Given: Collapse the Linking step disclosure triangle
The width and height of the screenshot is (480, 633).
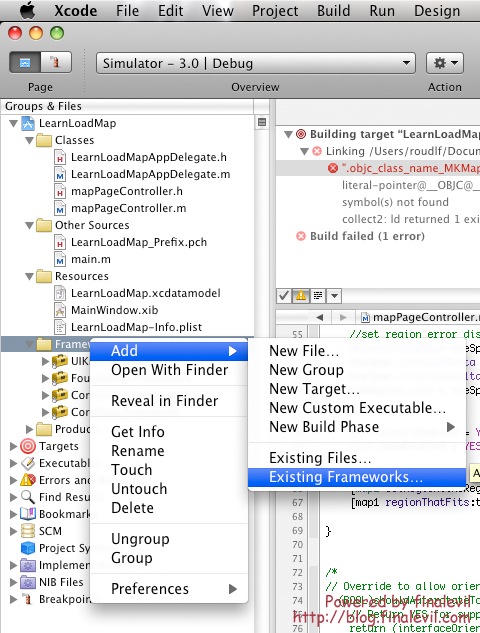Looking at the screenshot, I should point(304,151).
